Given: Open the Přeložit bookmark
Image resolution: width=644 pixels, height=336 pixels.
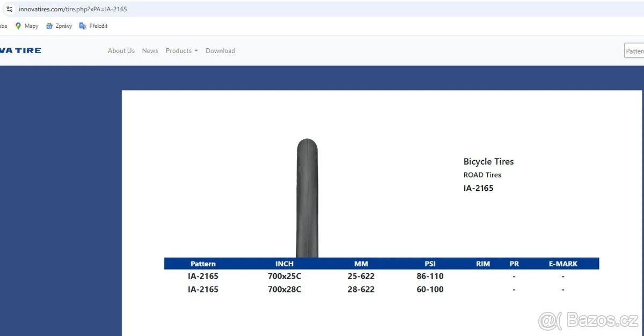Looking at the screenshot, I should (93, 26).
